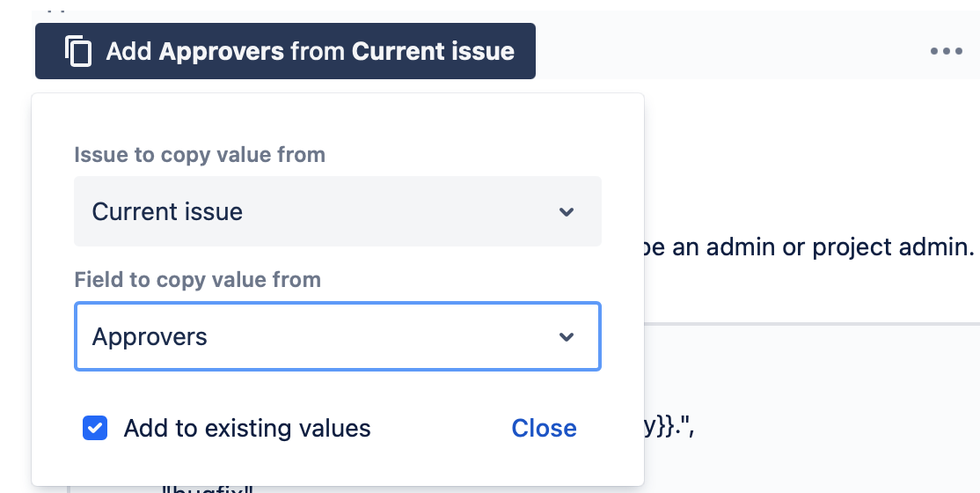Click the downward chevron in Approvers selector

567,337
